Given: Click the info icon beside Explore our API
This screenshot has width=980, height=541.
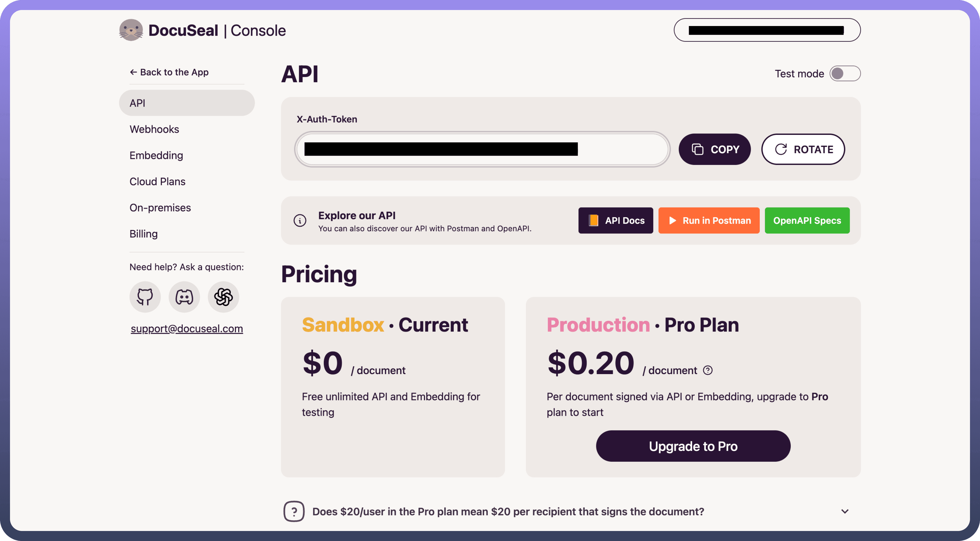Looking at the screenshot, I should coord(300,220).
